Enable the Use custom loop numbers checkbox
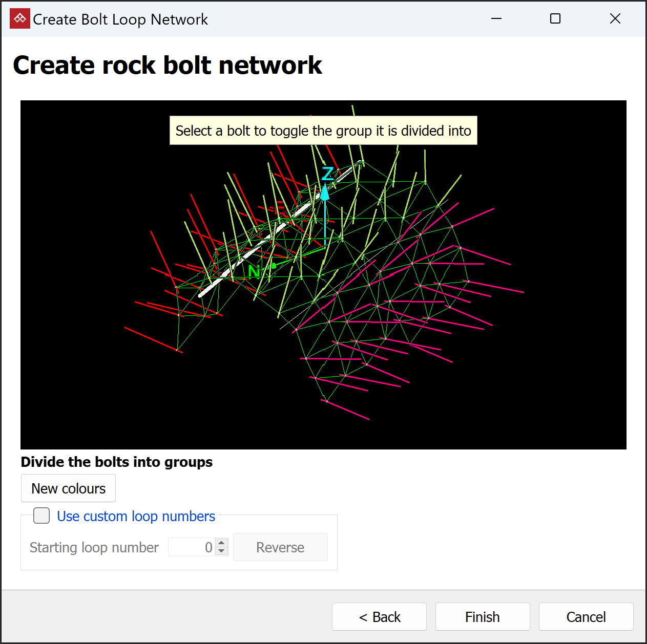 pyautogui.click(x=41, y=516)
